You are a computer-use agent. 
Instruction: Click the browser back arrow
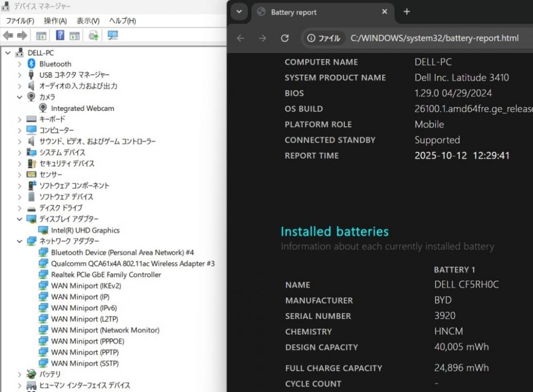pos(240,38)
